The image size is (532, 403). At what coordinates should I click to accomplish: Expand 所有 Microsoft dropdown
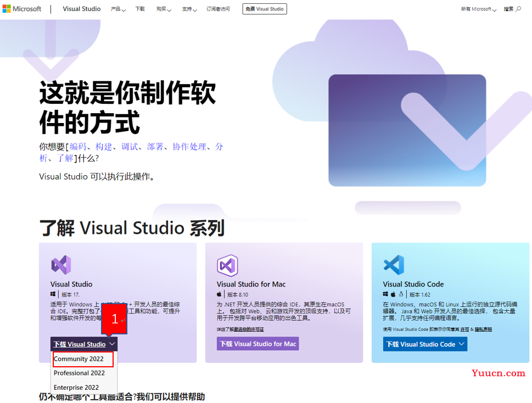(478, 9)
